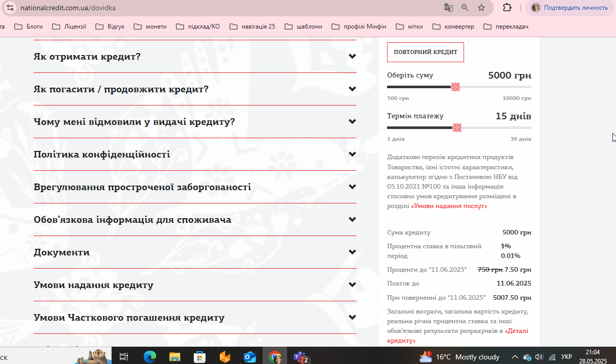Switch keyboard language via УКР indicator
The height and width of the screenshot is (364, 616).
click(x=566, y=357)
